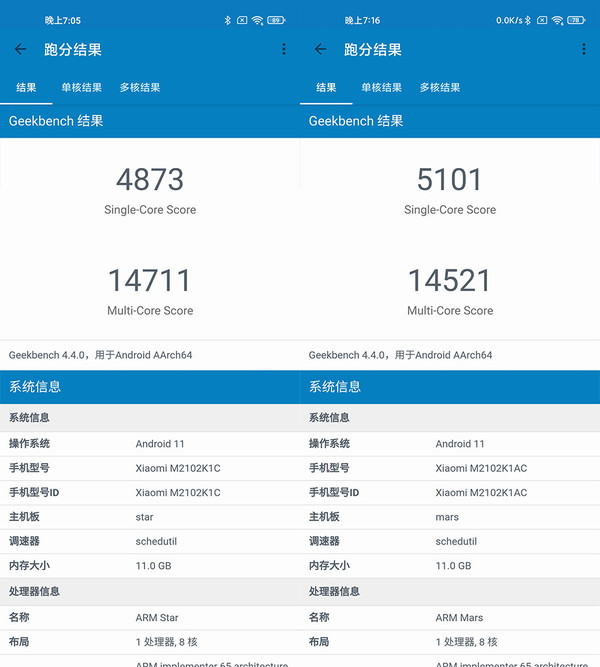Tap Xiaomi M2102K1C in the 手机型号 row
The image size is (600, 667).
point(178,468)
